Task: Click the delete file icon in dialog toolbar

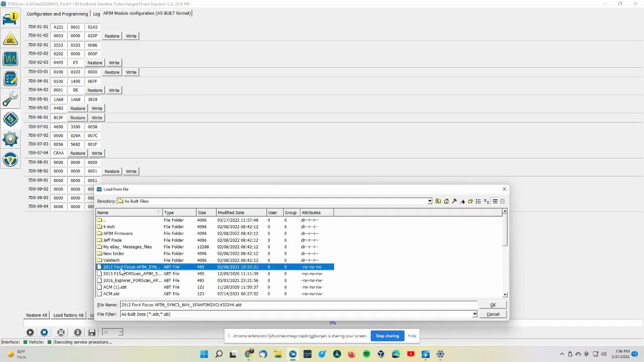Action: point(502,201)
